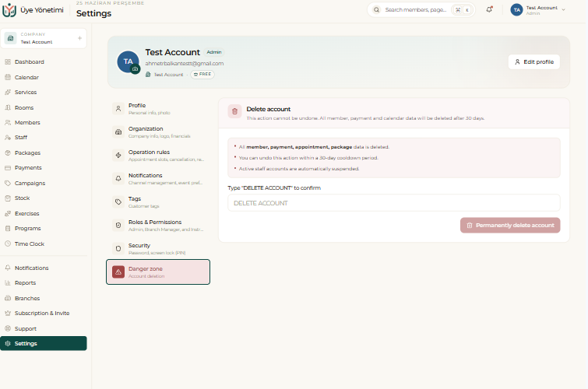Click the Edit profile button
The height and width of the screenshot is (389, 588).
click(534, 61)
